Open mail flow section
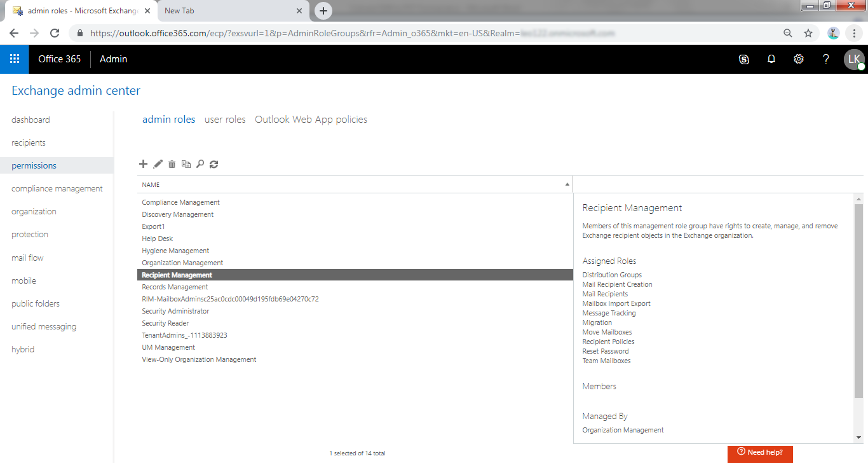Viewport: 868px width, 463px height. (27, 258)
